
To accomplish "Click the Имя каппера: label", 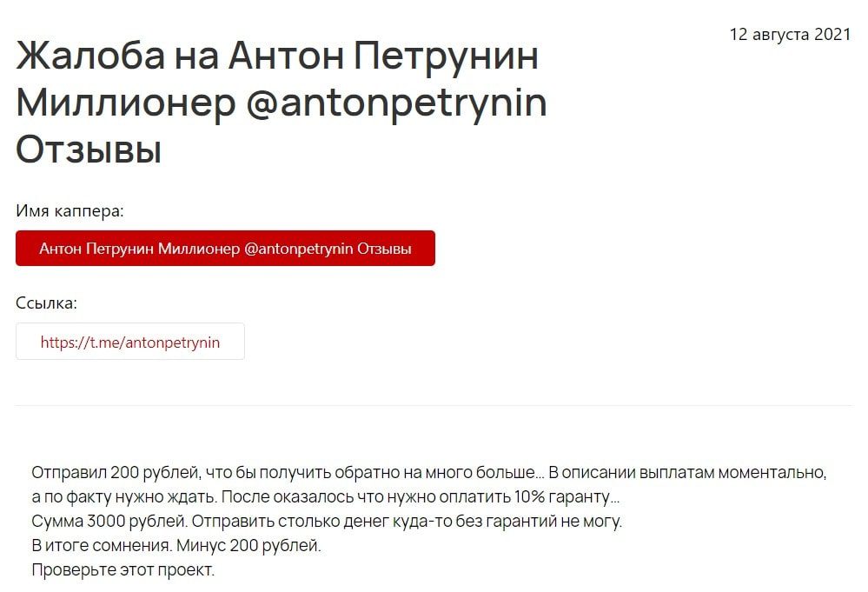I will [x=70, y=211].
